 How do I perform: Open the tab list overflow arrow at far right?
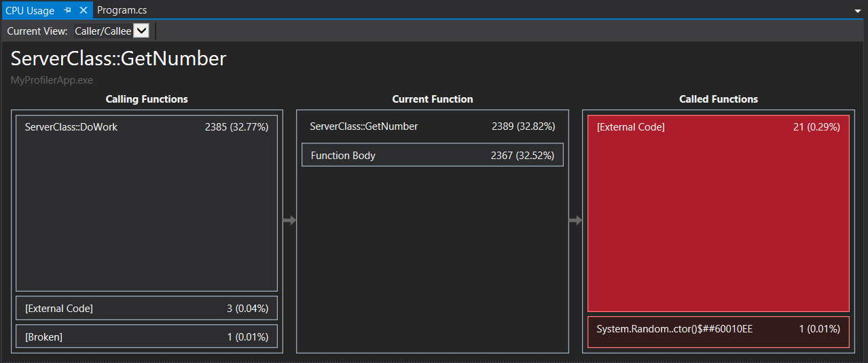[x=857, y=12]
